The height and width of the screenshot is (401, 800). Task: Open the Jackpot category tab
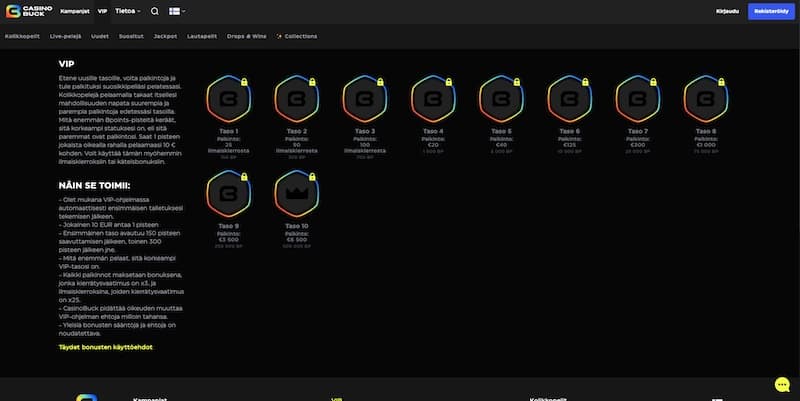click(x=165, y=36)
